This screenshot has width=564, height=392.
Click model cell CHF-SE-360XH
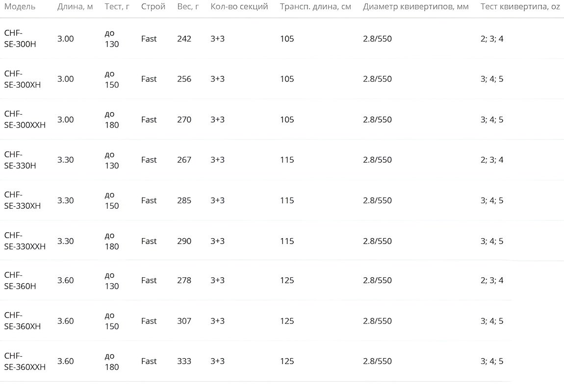coord(22,320)
